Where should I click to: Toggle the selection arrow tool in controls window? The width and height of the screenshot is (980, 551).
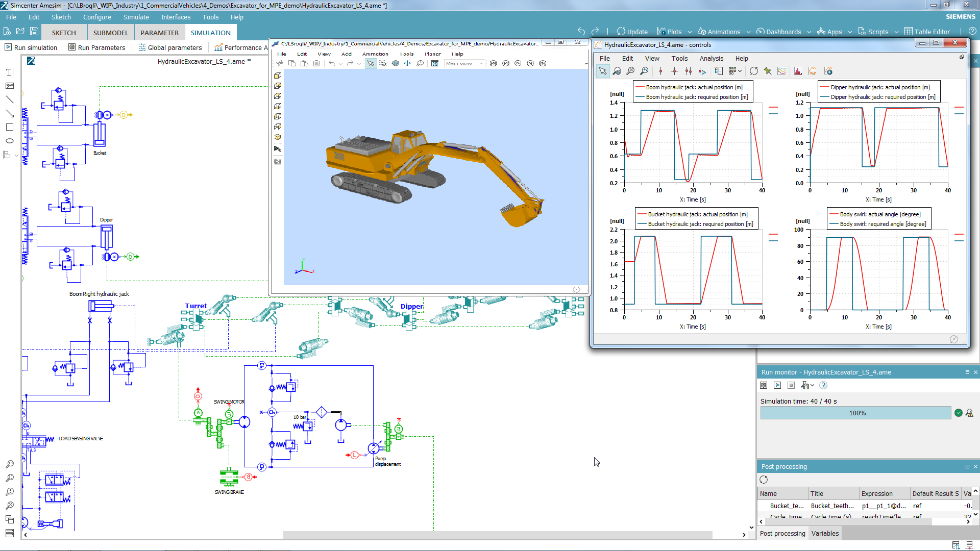click(x=602, y=71)
